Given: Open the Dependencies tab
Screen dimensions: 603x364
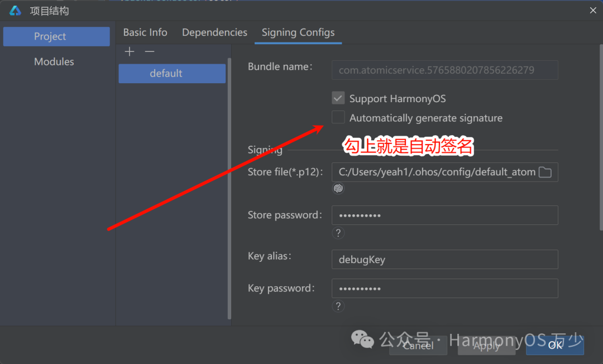Looking at the screenshot, I should click(214, 32).
